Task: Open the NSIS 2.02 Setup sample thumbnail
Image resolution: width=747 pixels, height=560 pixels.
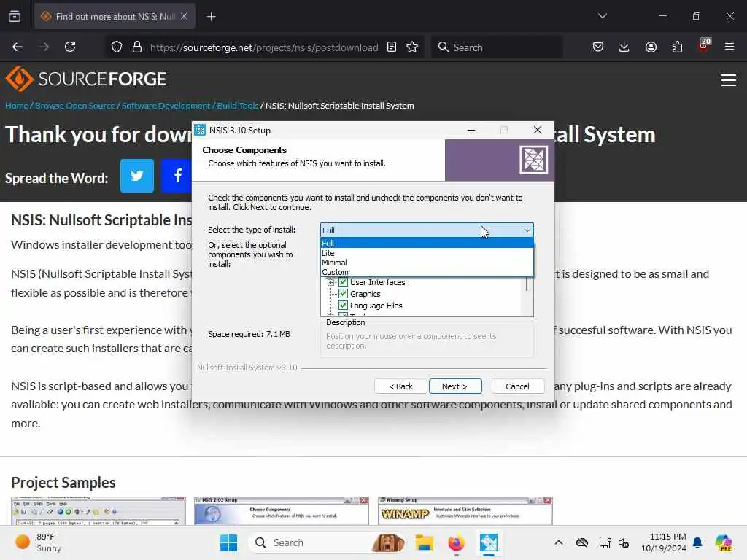Action: 281,511
